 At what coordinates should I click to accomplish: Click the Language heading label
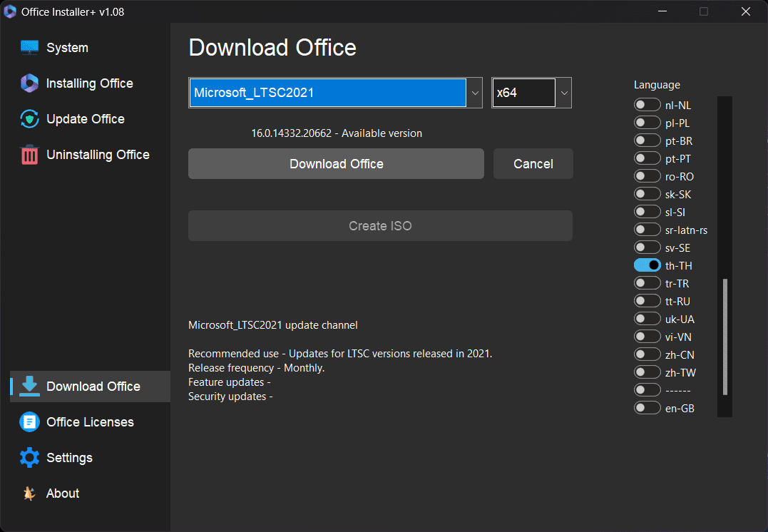pyautogui.click(x=657, y=85)
